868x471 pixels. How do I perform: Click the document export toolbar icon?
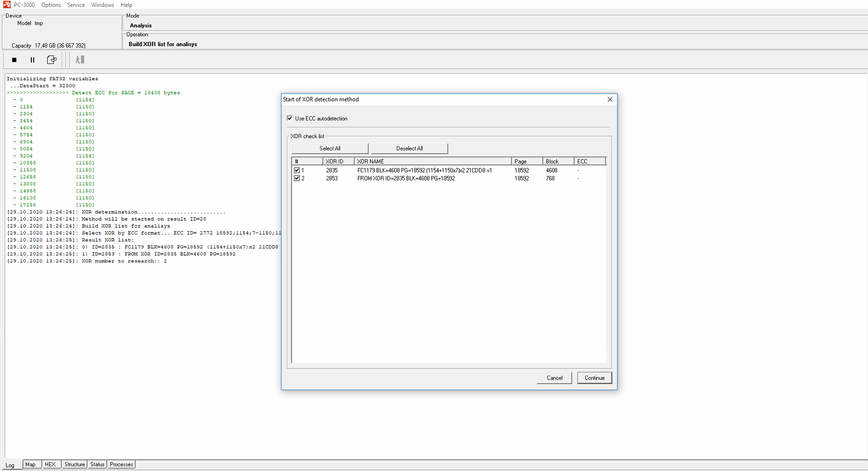[x=52, y=60]
